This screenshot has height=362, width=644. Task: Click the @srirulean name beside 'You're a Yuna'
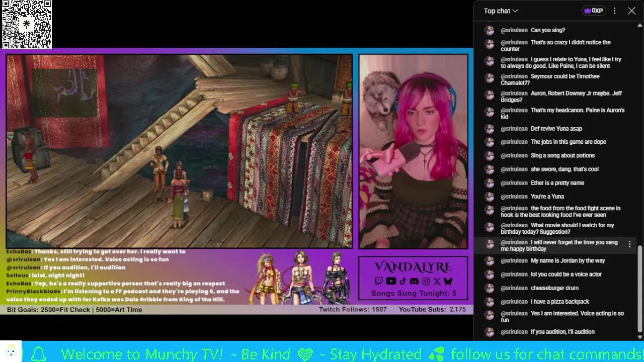[514, 197]
